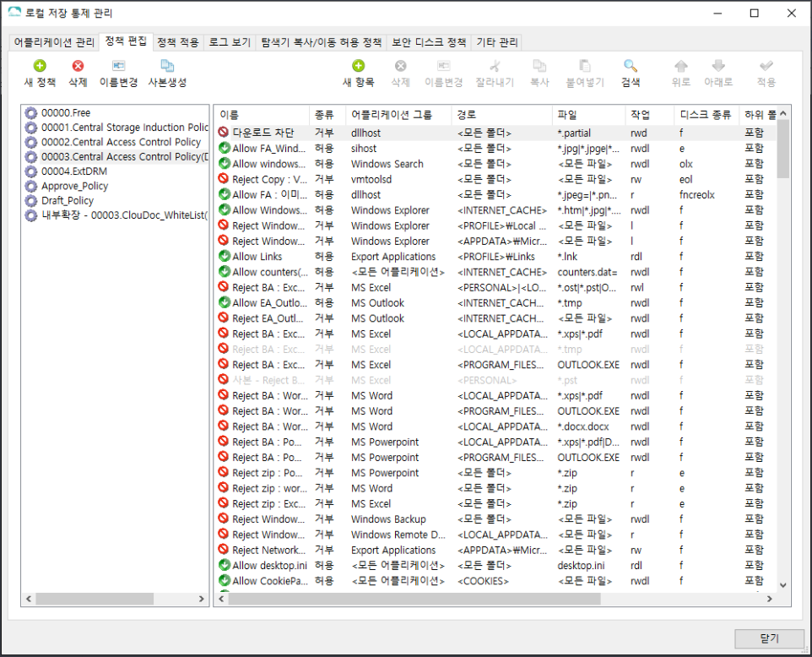Click 'Windows Remote D...' cell
This screenshot has width=812, height=657.
click(398, 535)
